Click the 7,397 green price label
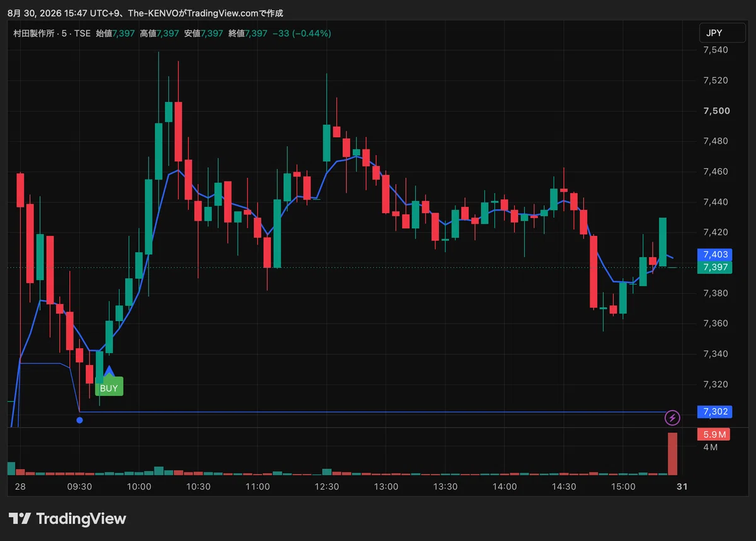 tap(715, 267)
